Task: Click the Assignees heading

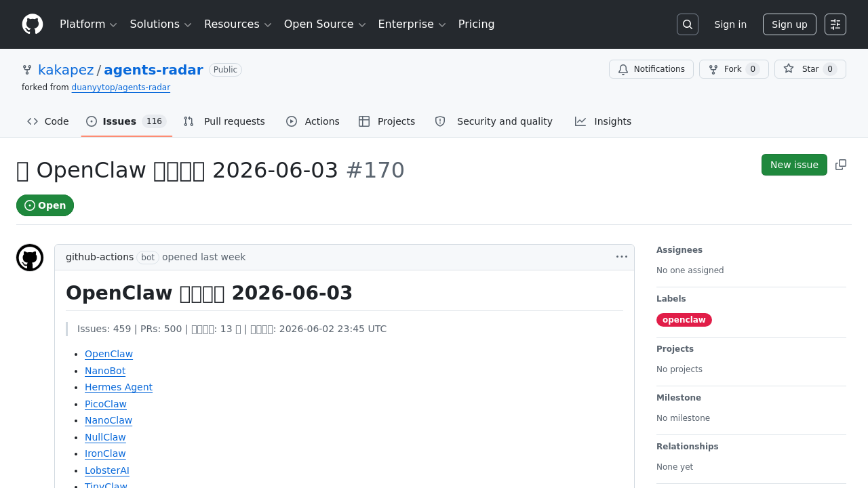Action: click(679, 250)
